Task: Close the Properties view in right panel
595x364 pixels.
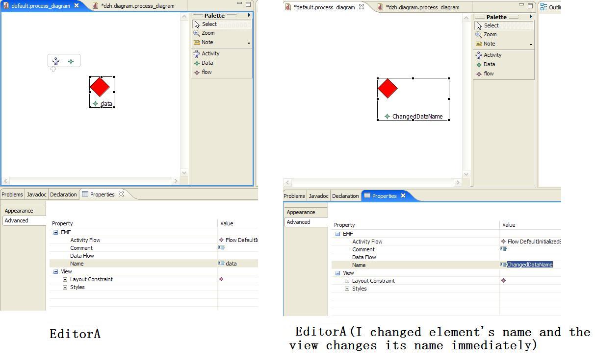Action: tap(403, 196)
